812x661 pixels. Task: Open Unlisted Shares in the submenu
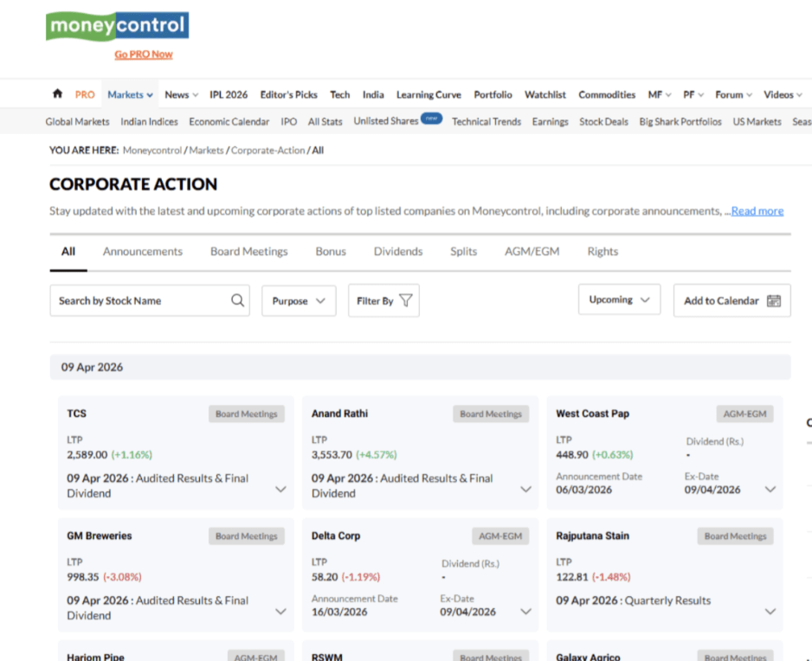(x=386, y=121)
